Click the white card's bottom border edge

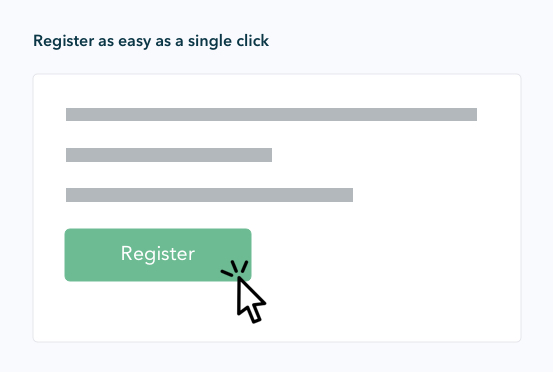(277, 341)
